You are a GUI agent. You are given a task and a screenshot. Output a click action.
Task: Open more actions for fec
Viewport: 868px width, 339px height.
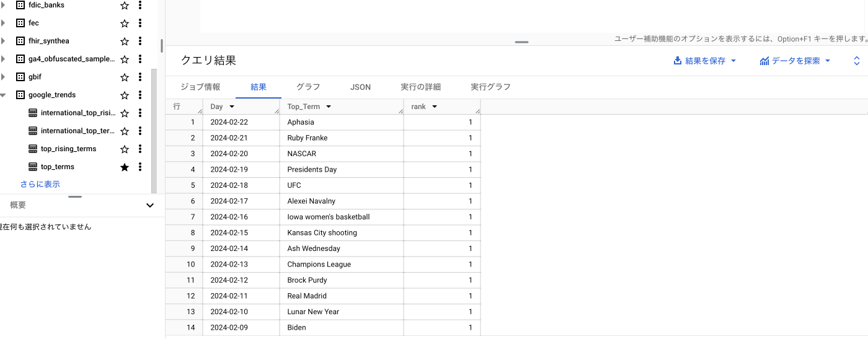(x=140, y=23)
